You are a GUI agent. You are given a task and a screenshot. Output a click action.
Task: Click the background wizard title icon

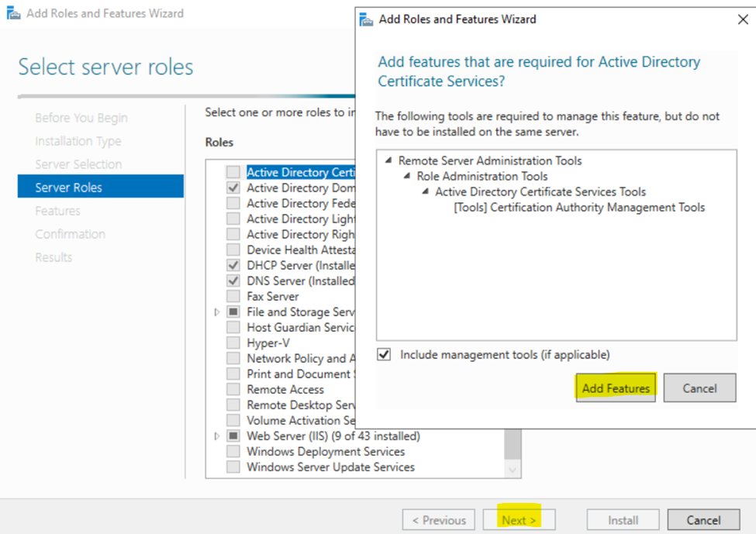[13, 13]
